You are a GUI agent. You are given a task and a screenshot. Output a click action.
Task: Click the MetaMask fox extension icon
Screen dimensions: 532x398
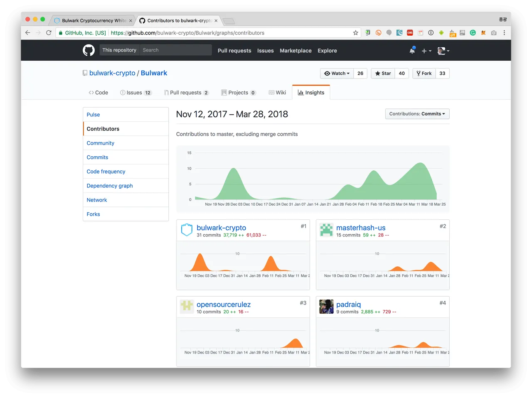click(x=483, y=33)
